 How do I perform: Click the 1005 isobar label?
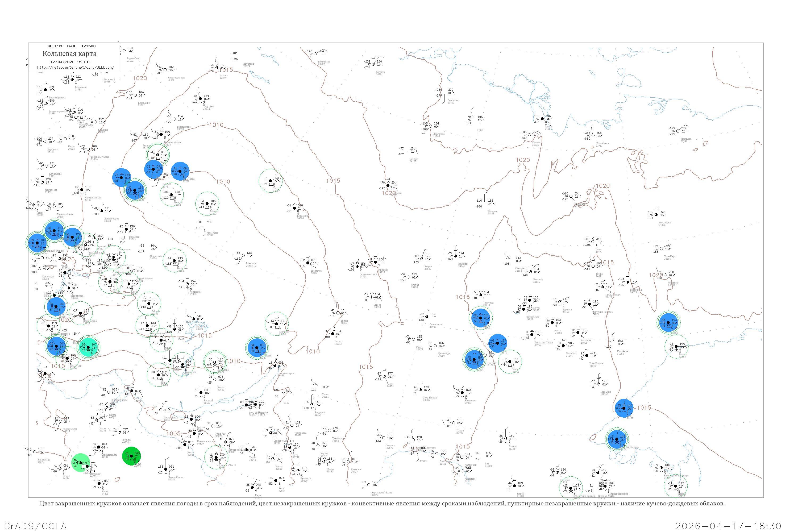[x=173, y=434]
